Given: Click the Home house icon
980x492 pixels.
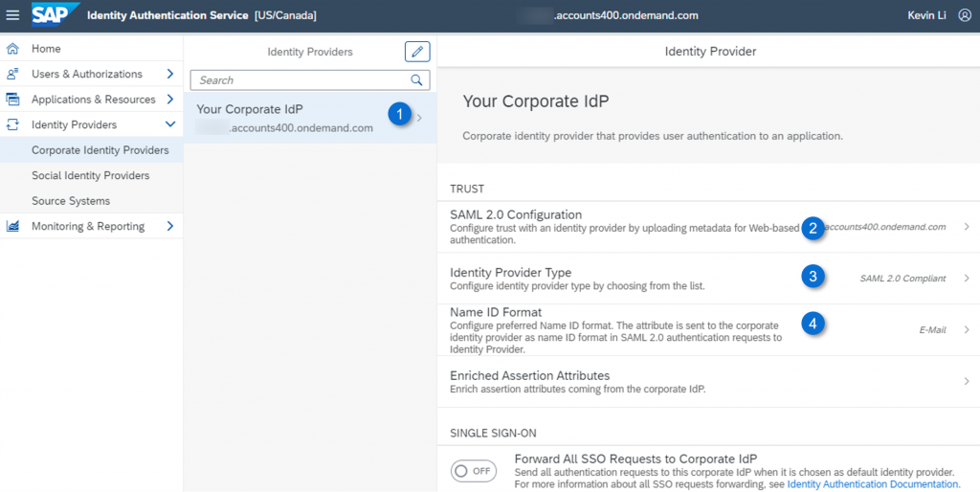Looking at the screenshot, I should point(12,48).
